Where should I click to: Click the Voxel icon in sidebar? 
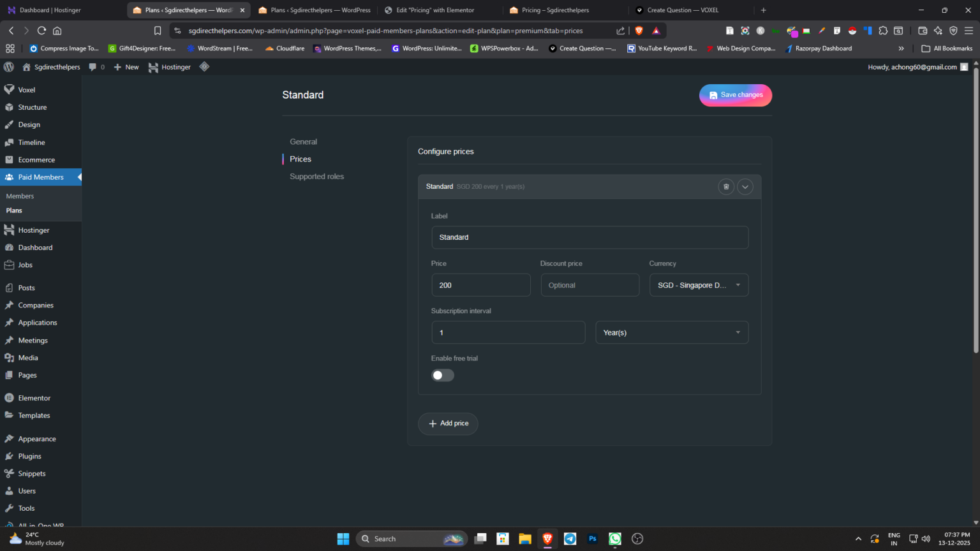click(10, 90)
